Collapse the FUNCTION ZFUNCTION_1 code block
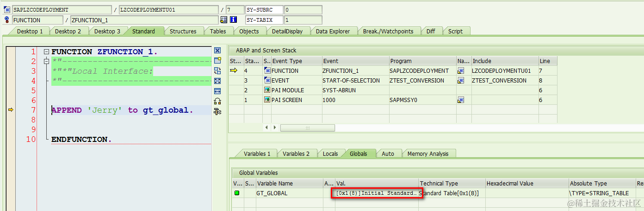 coord(46,52)
